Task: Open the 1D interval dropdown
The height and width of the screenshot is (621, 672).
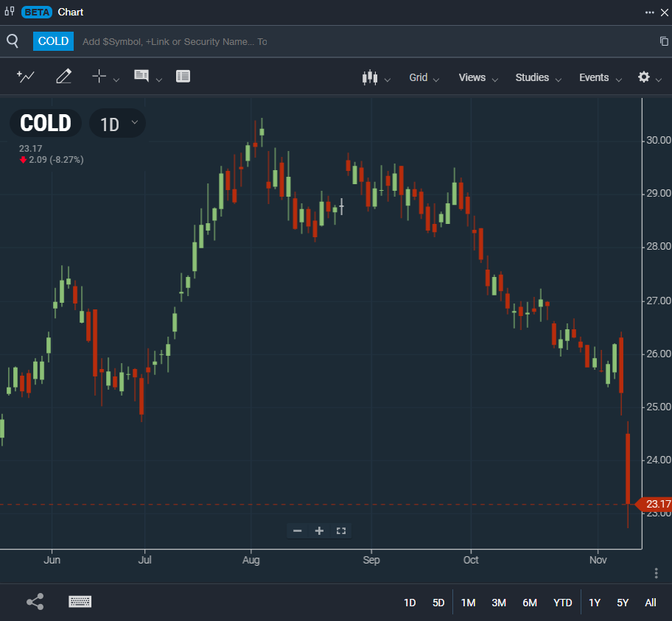Action: [118, 124]
